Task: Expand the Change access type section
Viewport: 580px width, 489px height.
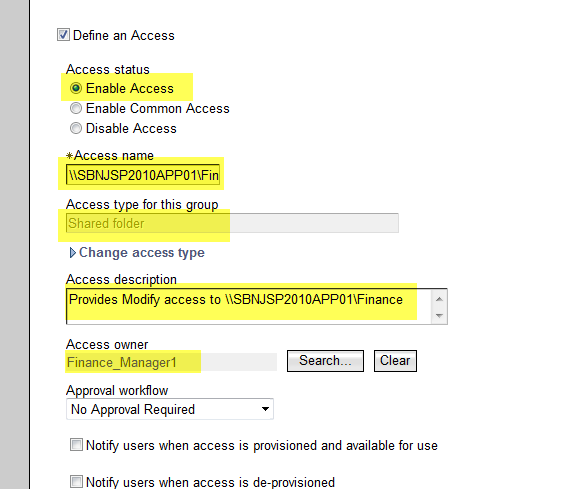Action: click(142, 253)
